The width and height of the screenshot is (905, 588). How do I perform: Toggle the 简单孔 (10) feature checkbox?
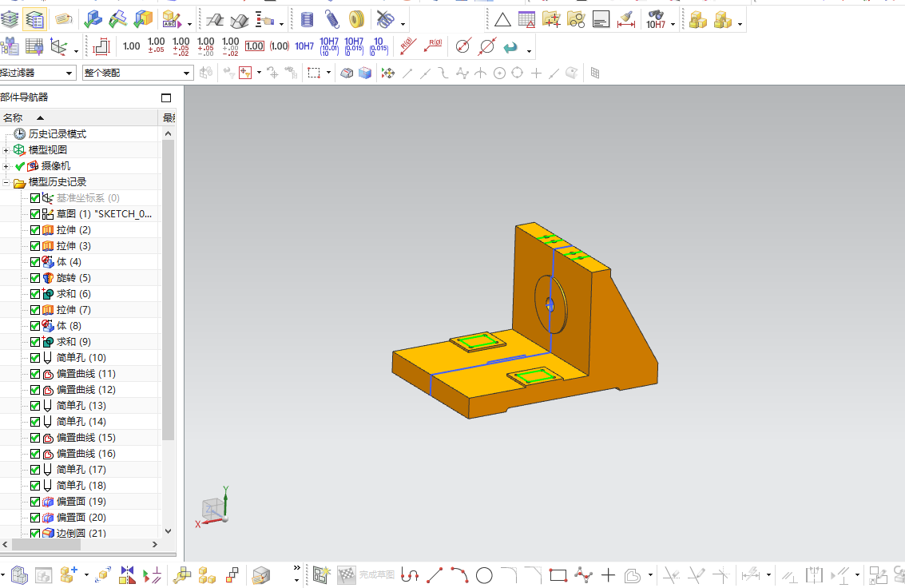coord(35,358)
